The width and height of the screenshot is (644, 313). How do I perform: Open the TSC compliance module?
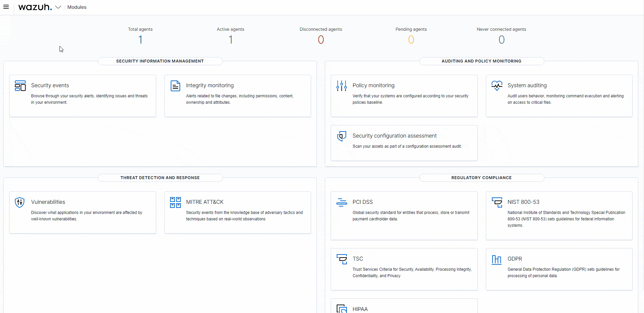[358, 259]
